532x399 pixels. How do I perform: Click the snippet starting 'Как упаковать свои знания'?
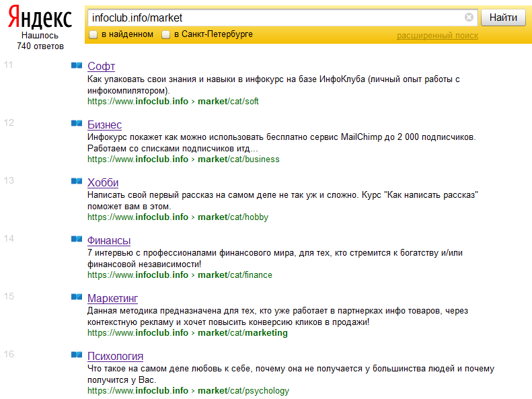coord(274,85)
